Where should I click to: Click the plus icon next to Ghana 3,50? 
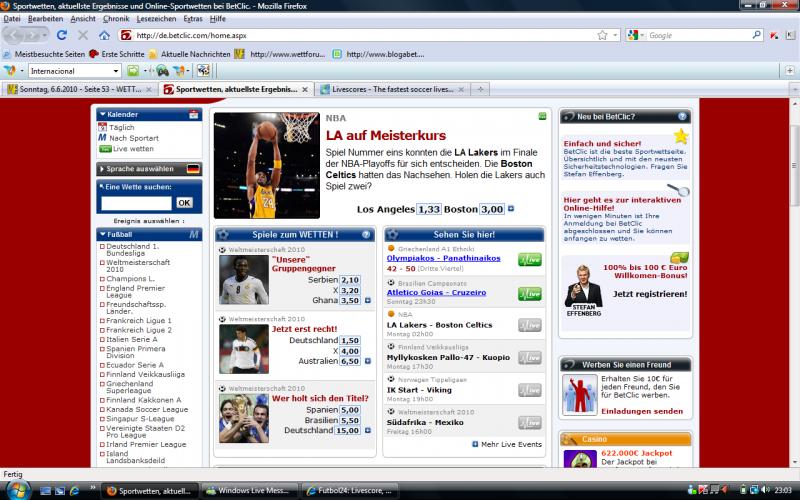click(367, 301)
